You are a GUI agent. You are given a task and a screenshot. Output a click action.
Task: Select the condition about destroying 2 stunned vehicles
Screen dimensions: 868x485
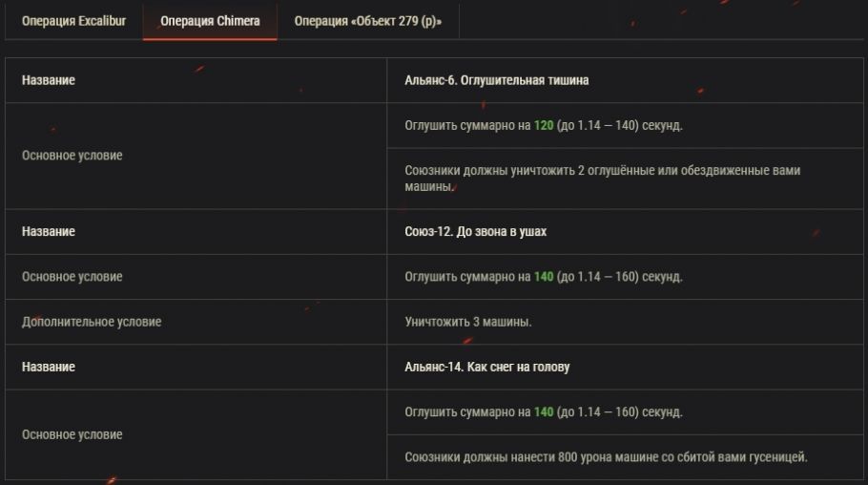click(x=602, y=179)
